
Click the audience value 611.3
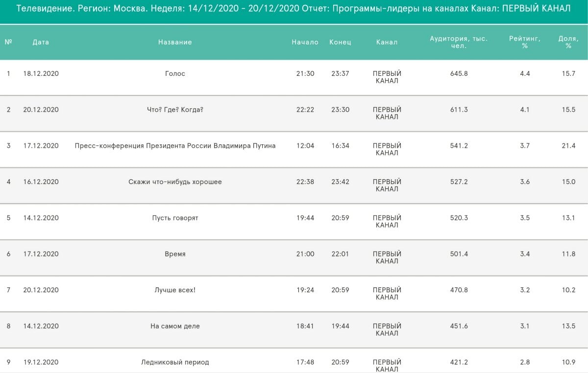click(459, 110)
